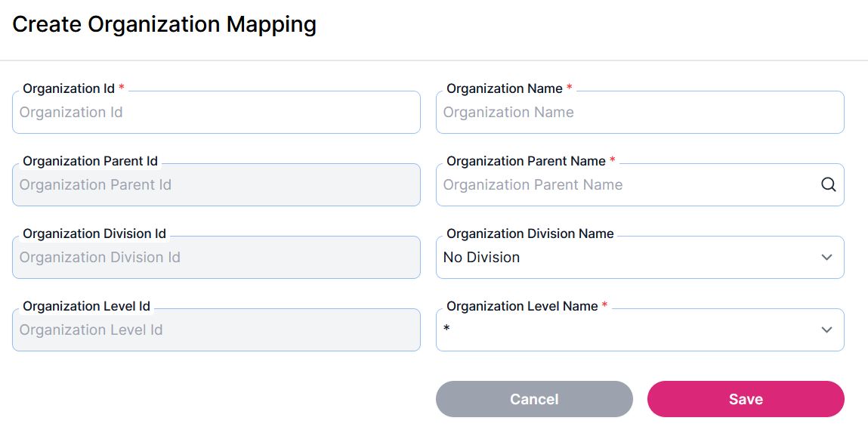Screen dimensions: 868x433
Task: Click the disabled Organization Division Id field
Action: point(216,258)
